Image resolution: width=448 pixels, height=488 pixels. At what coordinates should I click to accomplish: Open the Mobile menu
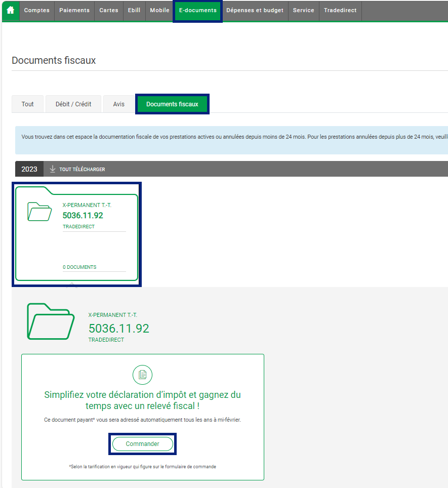(159, 10)
